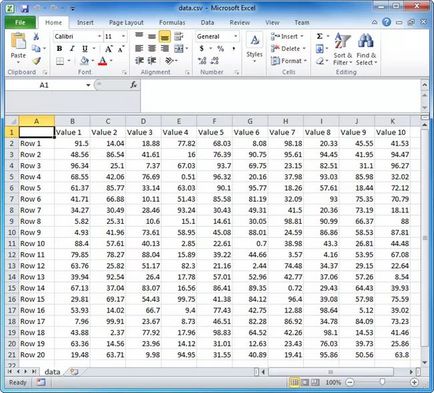Viewport: 434px width, 393px height.
Task: Click Insert cells button
Action: pyautogui.click(x=287, y=36)
